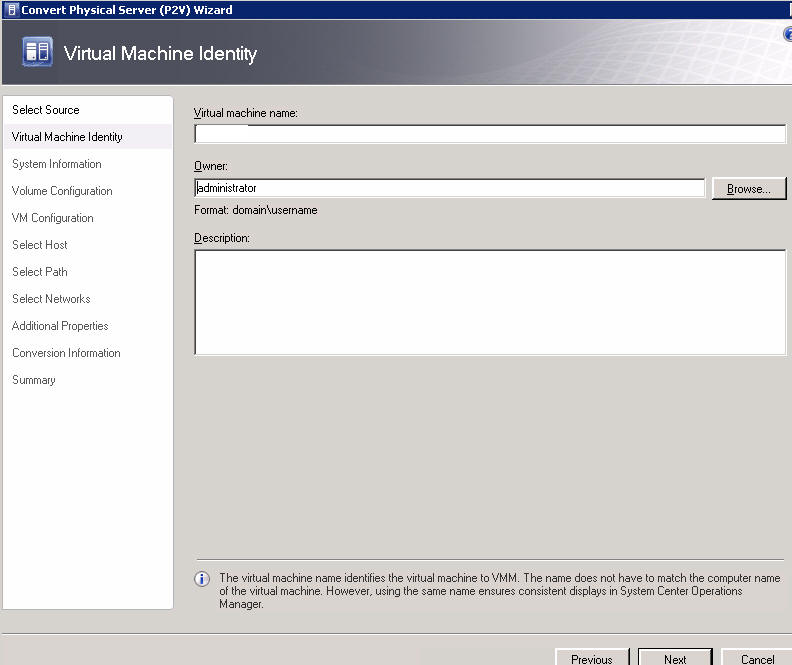792x665 pixels.
Task: Open the help icon in the banner
Action: [x=788, y=34]
